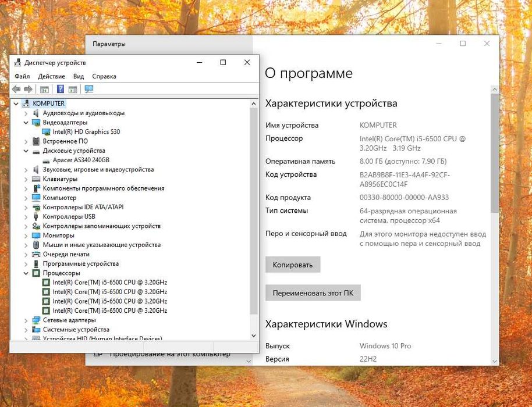Expand the Программные устройства branch
Screen dimensions: 532x407
[x=26, y=263]
